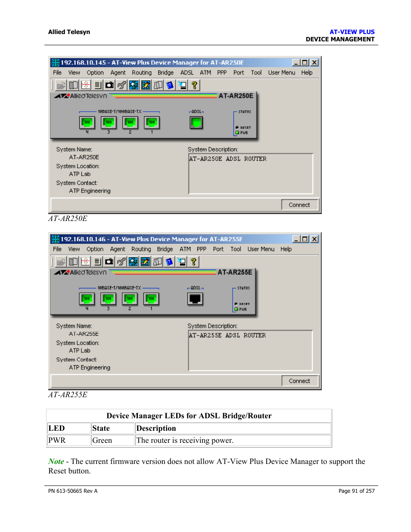Screen dimensions: 411x532
Task: Click the yellow question mark help icon in AT-AR255E toolbar
Action: click(x=193, y=261)
